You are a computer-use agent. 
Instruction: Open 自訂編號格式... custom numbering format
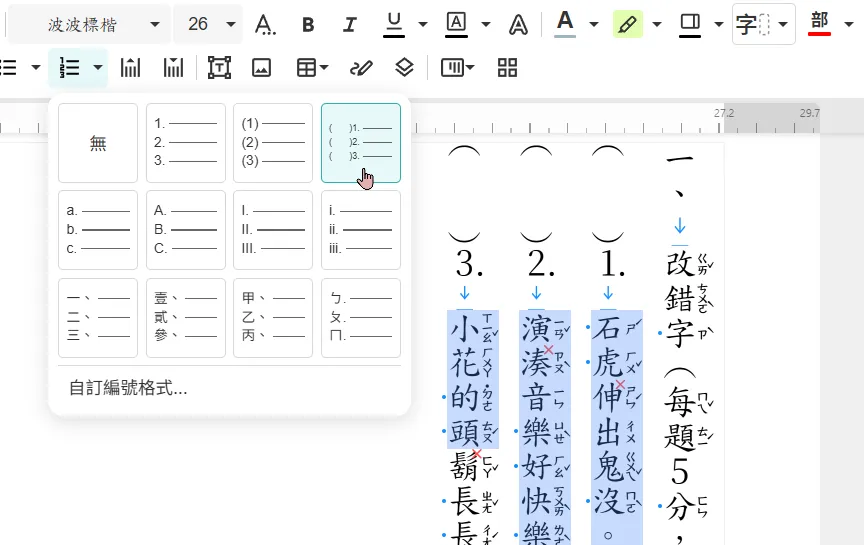click(128, 388)
